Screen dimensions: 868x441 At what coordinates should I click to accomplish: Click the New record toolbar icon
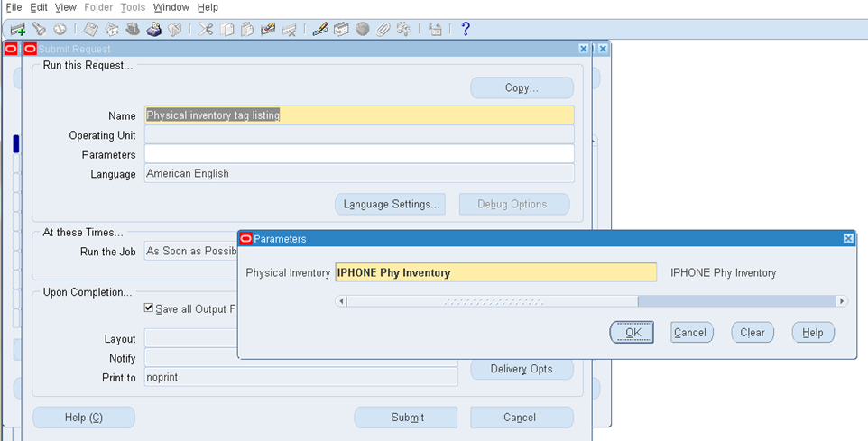pos(18,30)
